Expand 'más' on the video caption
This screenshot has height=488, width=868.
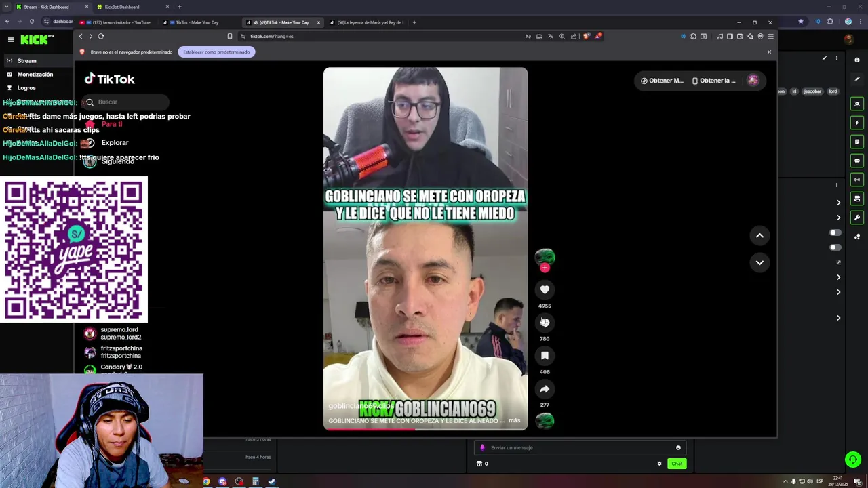click(x=514, y=420)
